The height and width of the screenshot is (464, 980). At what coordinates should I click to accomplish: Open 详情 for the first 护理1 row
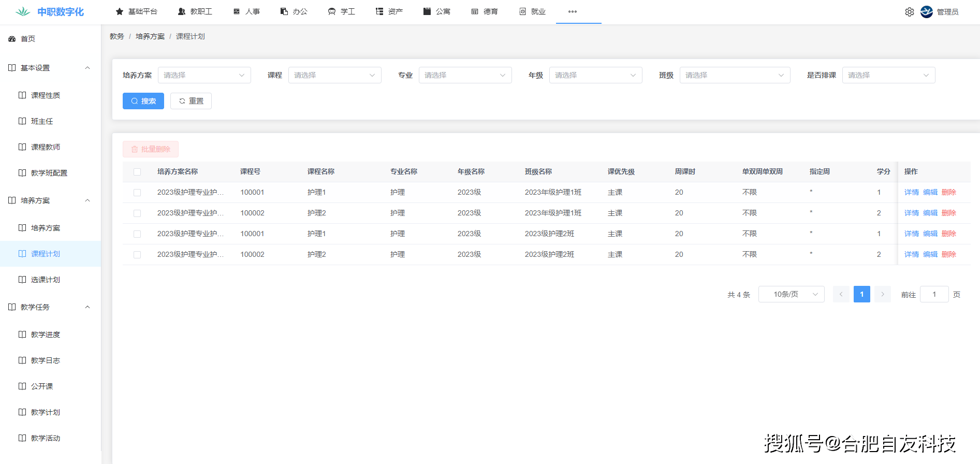(912, 192)
